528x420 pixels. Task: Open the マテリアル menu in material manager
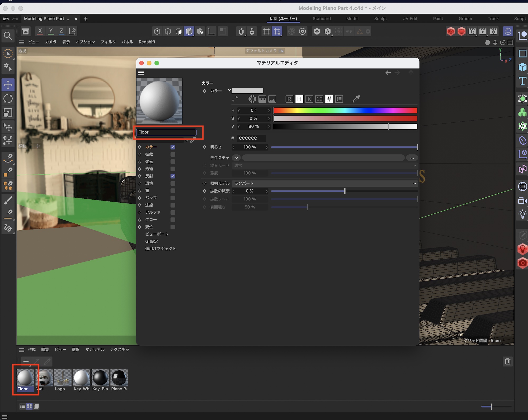[95, 349]
